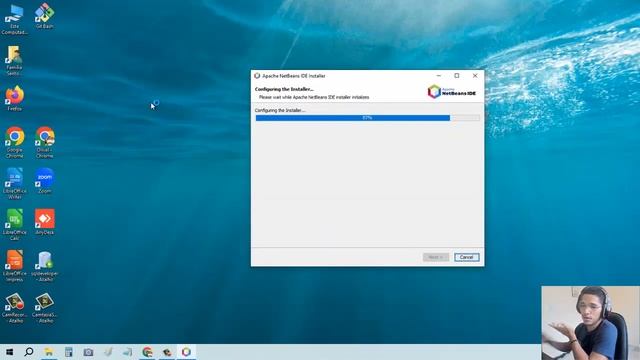Click the Apache NetBeans IDE logo in installer header

[452, 92]
